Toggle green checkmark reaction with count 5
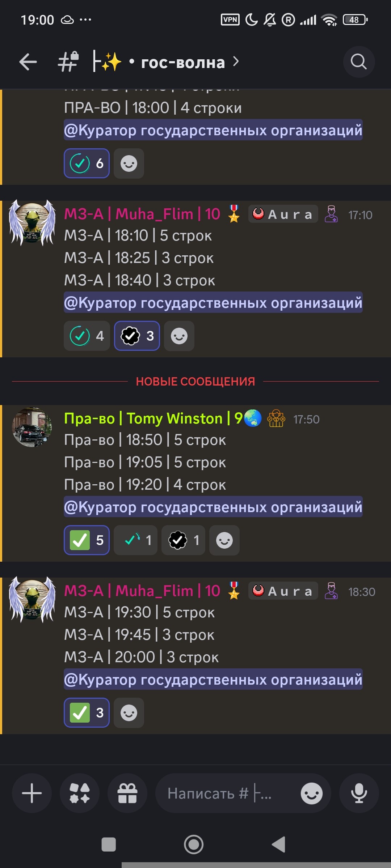391x868 pixels. [87, 540]
